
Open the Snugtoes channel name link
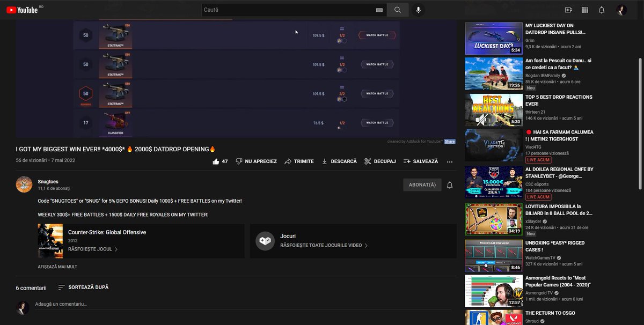[48, 181]
